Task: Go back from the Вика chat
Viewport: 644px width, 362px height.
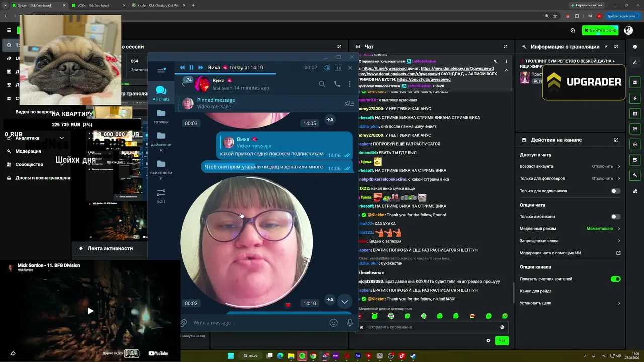Action: pos(184,84)
